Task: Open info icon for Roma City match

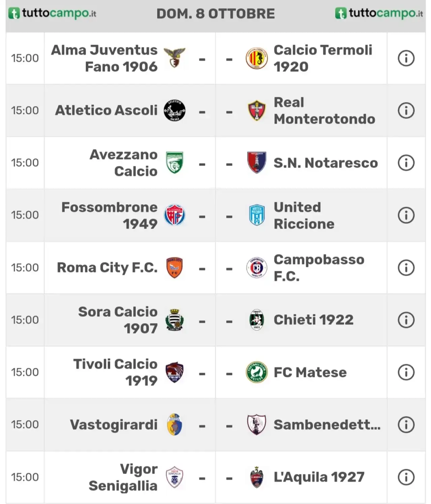Action: point(406,268)
